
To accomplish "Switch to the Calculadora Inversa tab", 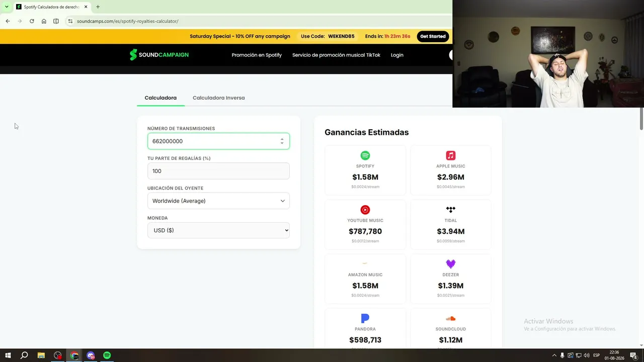I will [x=219, y=98].
